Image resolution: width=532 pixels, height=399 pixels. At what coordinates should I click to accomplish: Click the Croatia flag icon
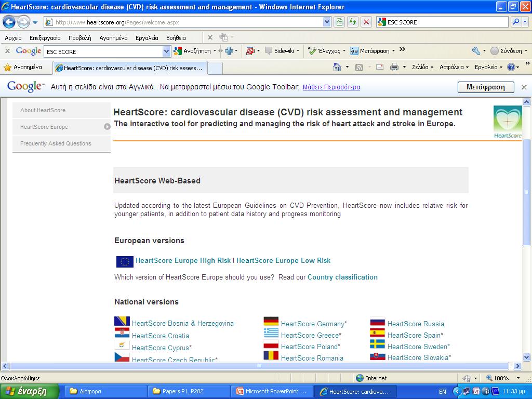click(x=122, y=333)
